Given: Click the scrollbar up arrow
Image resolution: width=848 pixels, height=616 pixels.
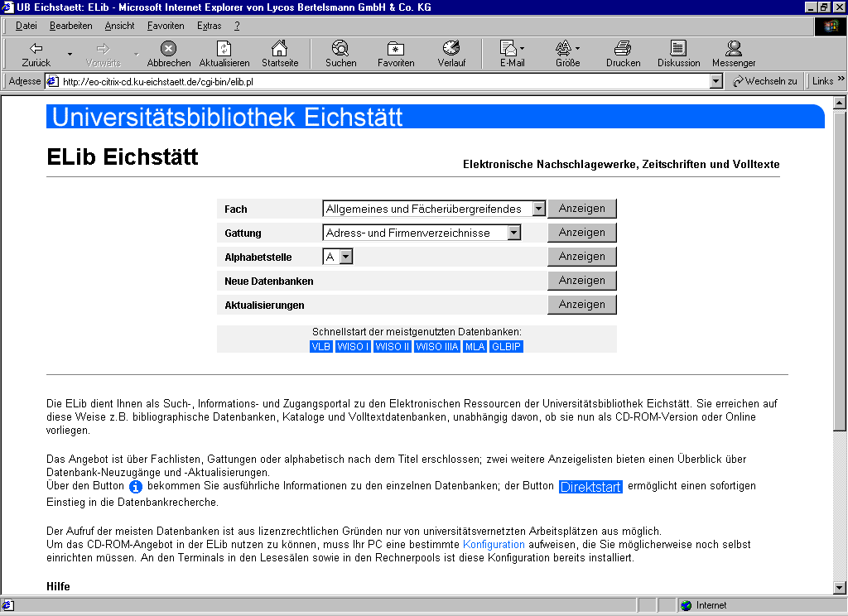Looking at the screenshot, I should pos(840,103).
